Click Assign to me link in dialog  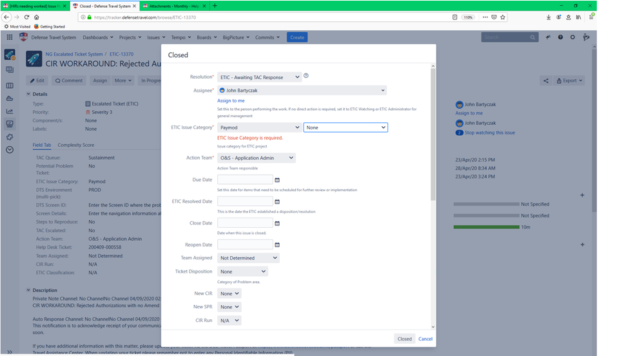(x=231, y=100)
